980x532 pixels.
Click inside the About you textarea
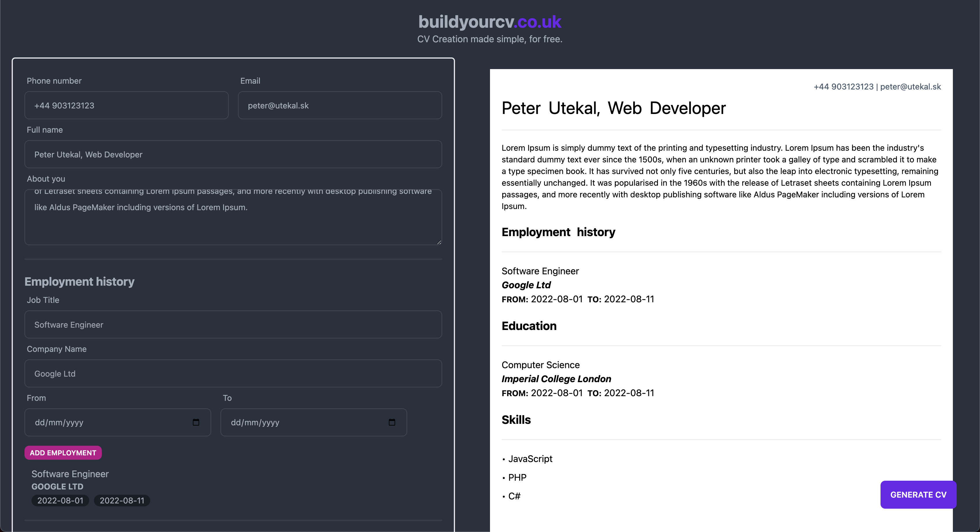[233, 217]
